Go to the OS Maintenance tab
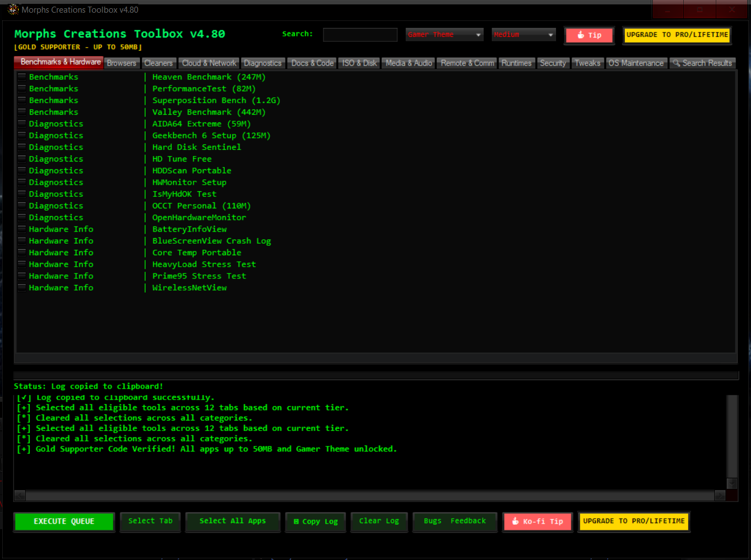 636,63
